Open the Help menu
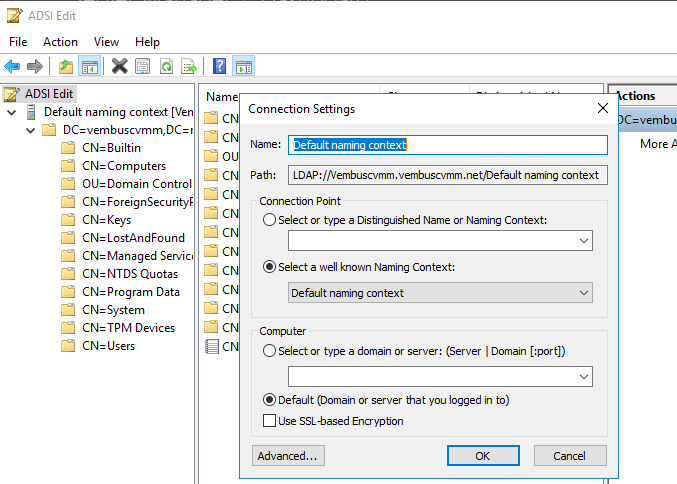677x484 pixels. click(147, 42)
